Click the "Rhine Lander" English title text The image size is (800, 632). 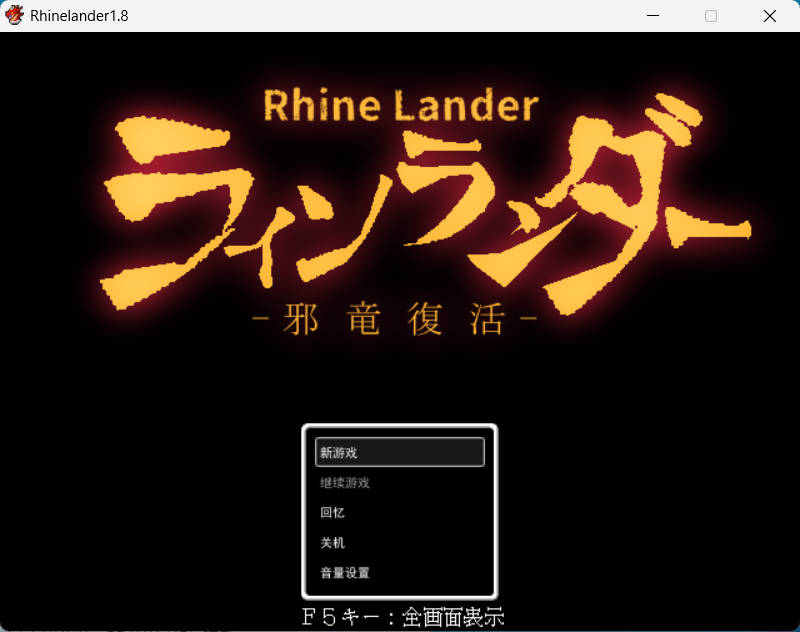(400, 105)
